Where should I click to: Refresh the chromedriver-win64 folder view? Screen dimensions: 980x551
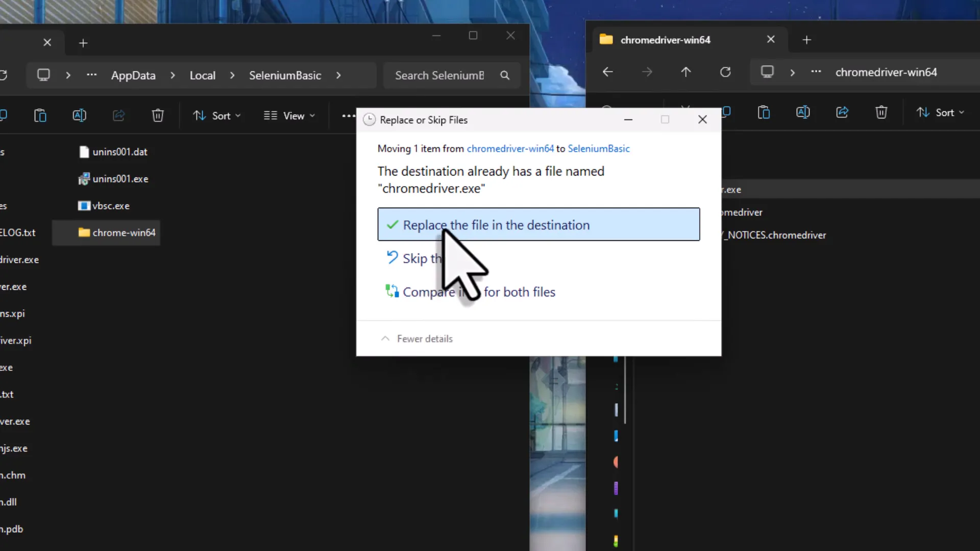pyautogui.click(x=725, y=72)
